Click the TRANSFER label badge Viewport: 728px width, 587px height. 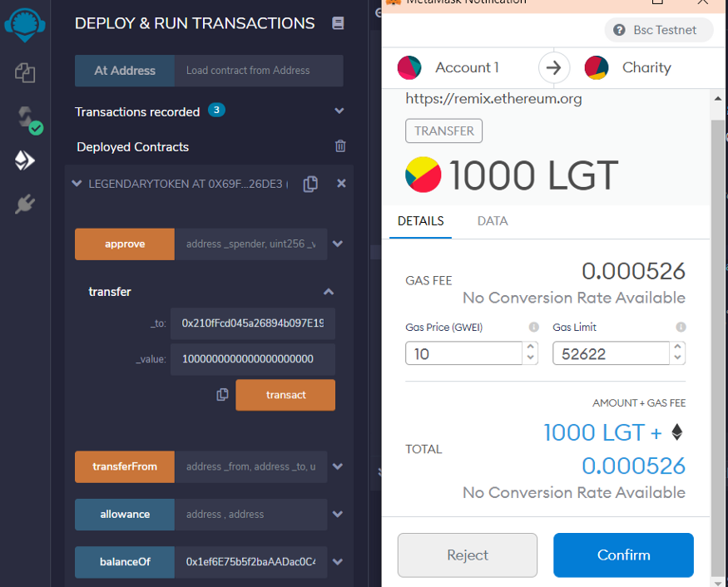pyautogui.click(x=443, y=131)
